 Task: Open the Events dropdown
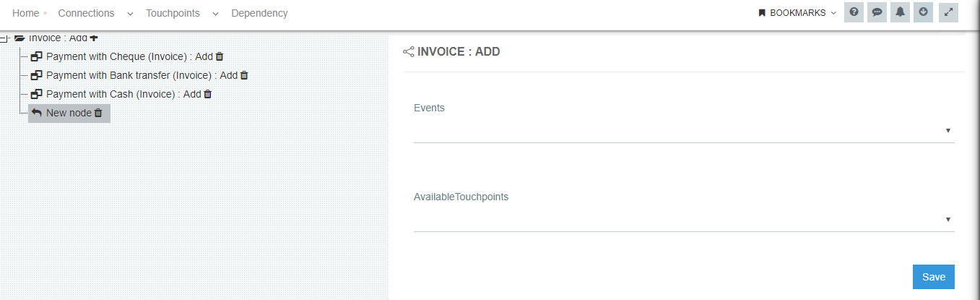683,131
